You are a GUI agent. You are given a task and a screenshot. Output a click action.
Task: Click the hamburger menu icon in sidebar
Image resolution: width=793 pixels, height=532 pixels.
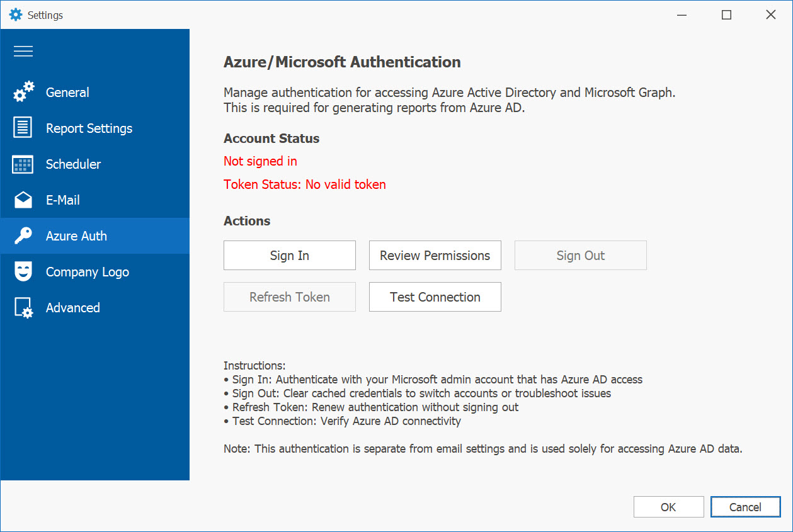click(x=23, y=52)
